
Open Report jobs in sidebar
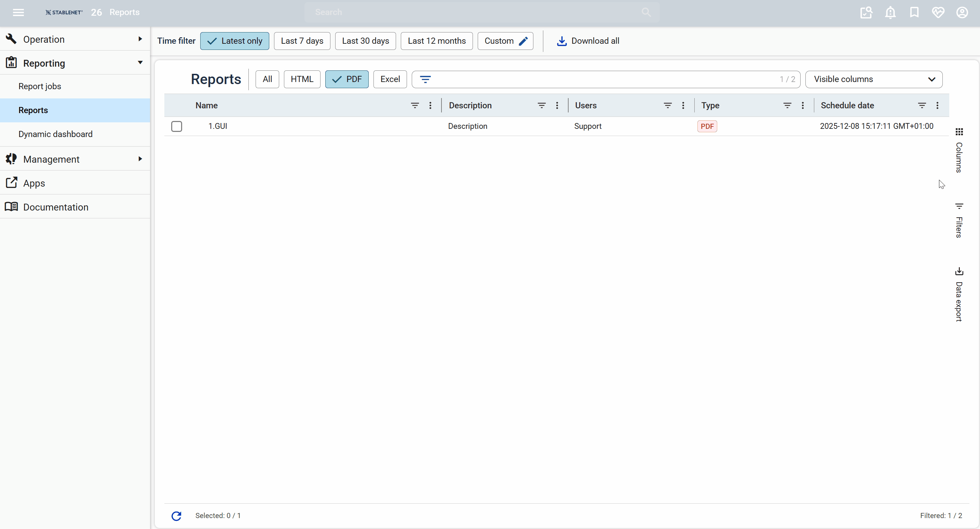40,86
